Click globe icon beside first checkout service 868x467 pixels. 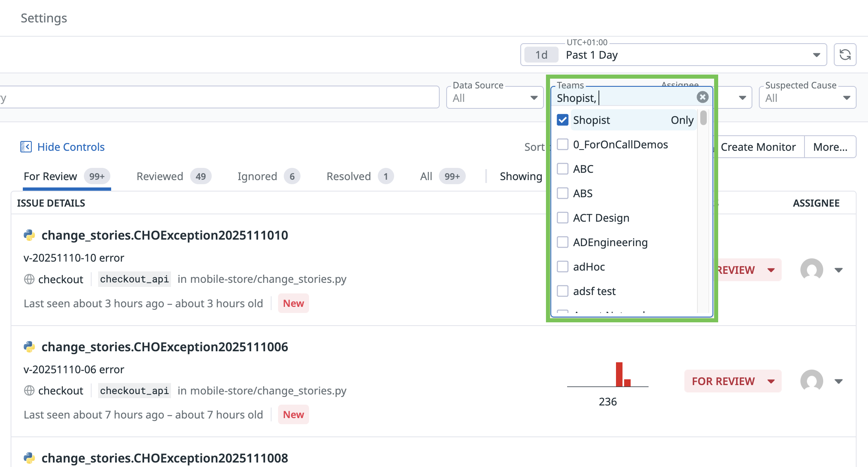[29, 279]
